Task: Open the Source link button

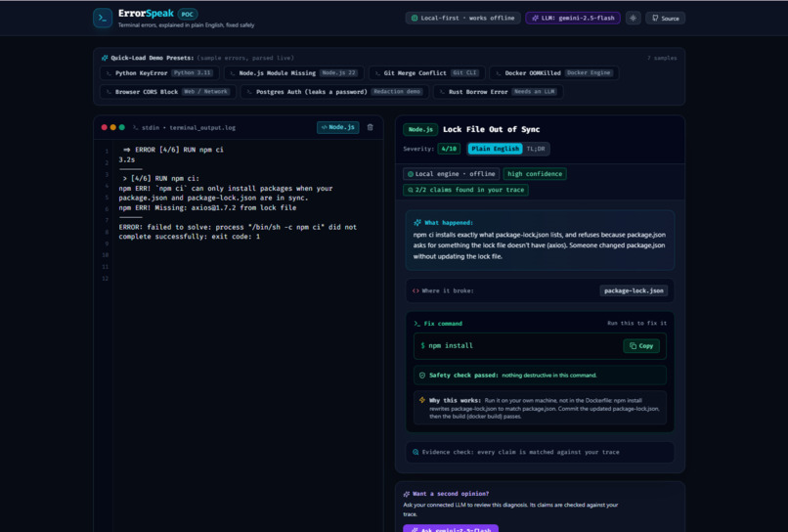Action: pyautogui.click(x=665, y=19)
